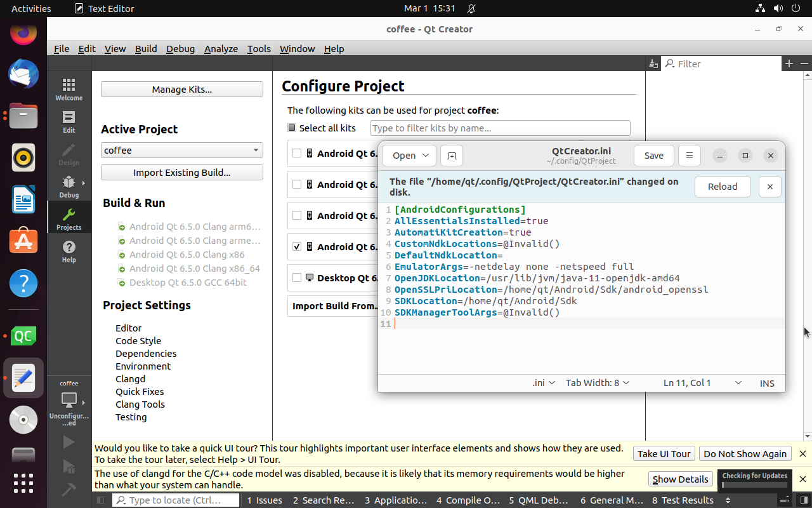This screenshot has width=812, height=508.
Task: Open the Build menu
Action: [146, 49]
